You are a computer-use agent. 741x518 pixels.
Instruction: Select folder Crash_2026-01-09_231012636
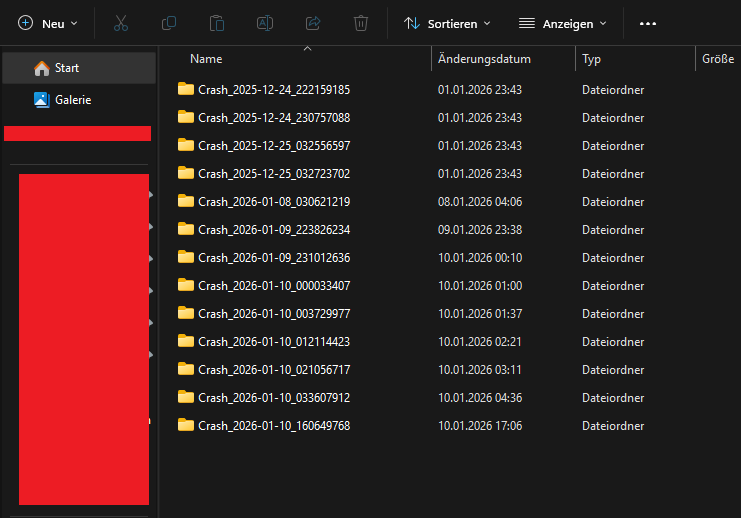tap(273, 257)
